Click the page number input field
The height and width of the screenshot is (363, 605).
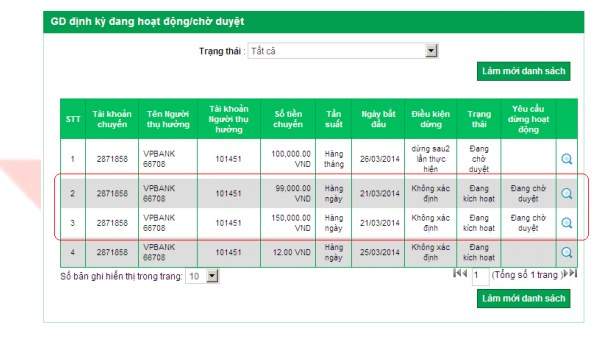(480, 276)
